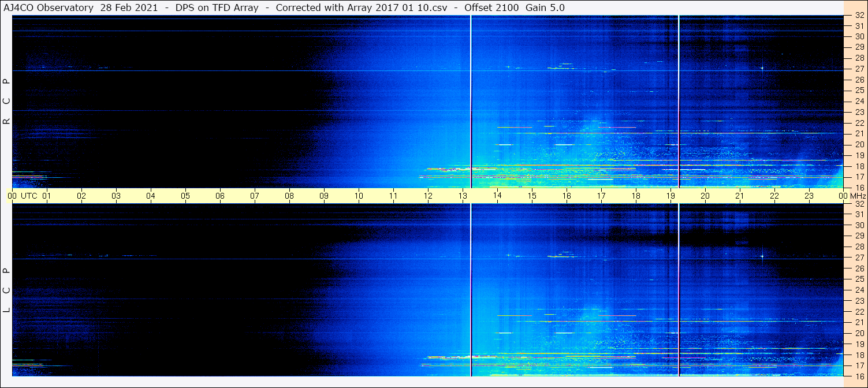The height and width of the screenshot is (388, 868).
Task: Click 18 MHz tick in RCP panel
Action: (859, 166)
